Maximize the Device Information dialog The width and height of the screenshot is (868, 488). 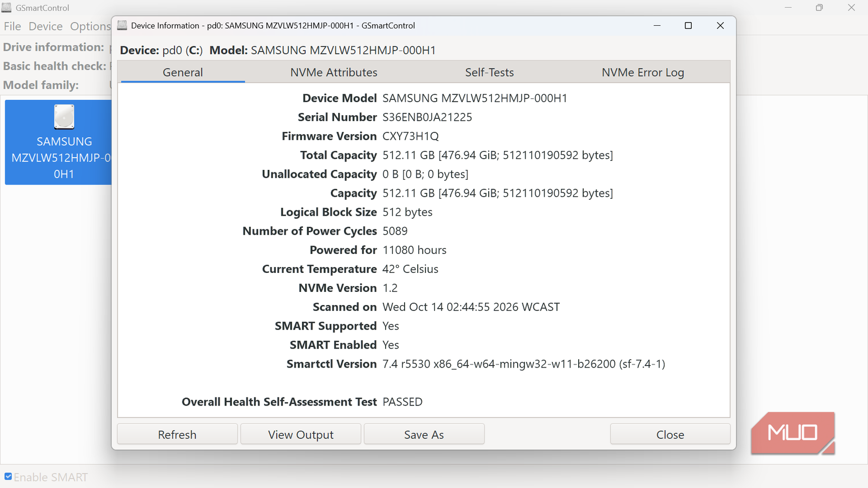pos(688,25)
